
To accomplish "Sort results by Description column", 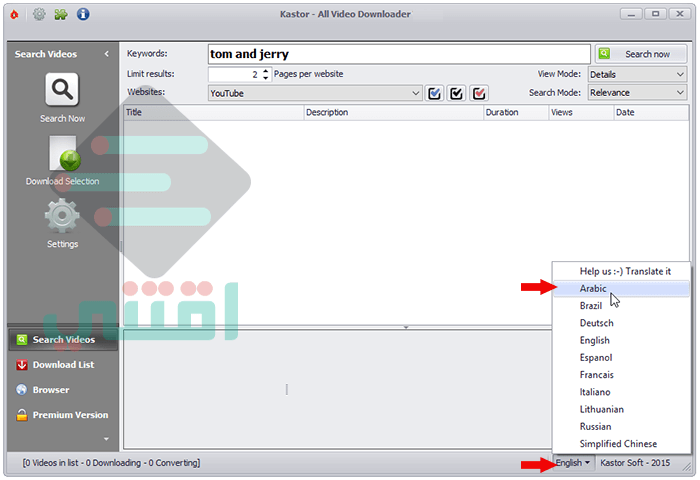I will (x=394, y=113).
